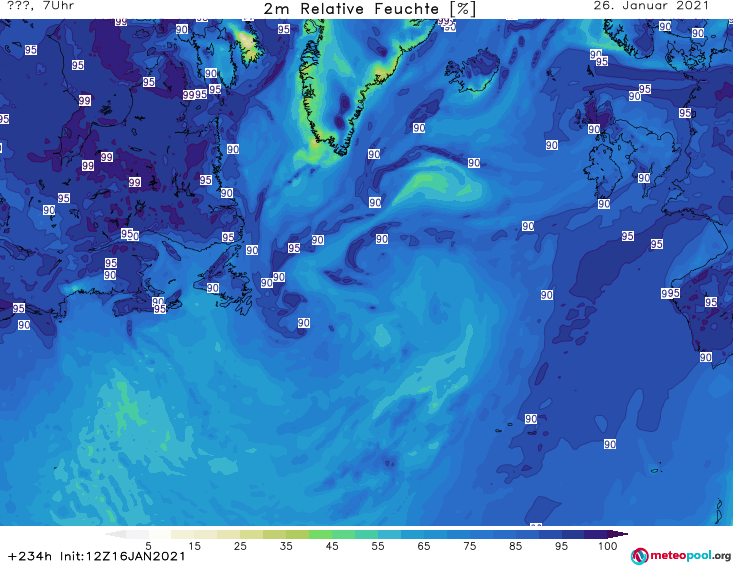733x566 pixels.
Task: Select the "2m Relative Feuchte [%]" title
Action: (x=369, y=9)
